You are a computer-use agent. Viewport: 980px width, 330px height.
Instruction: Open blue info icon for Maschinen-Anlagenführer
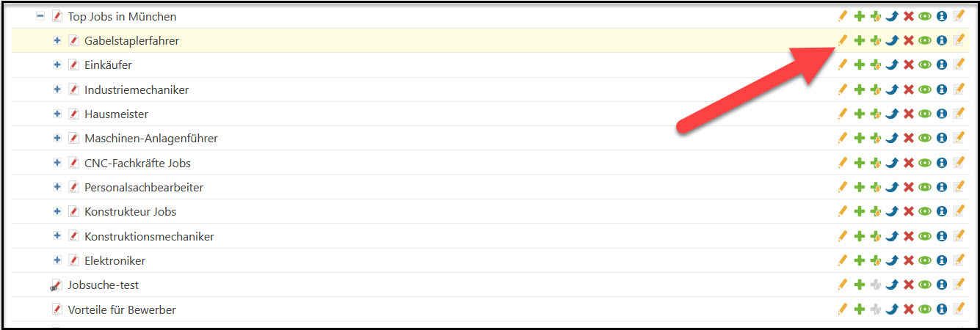tap(942, 138)
